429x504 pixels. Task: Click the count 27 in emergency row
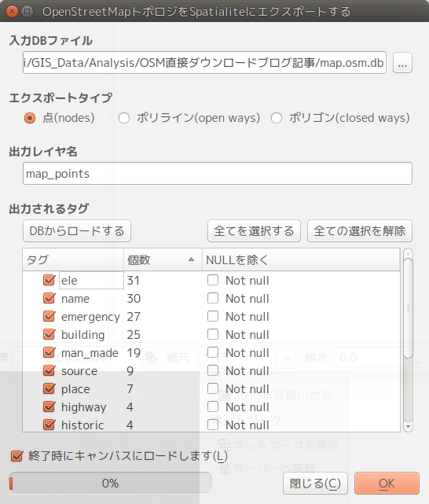134,317
